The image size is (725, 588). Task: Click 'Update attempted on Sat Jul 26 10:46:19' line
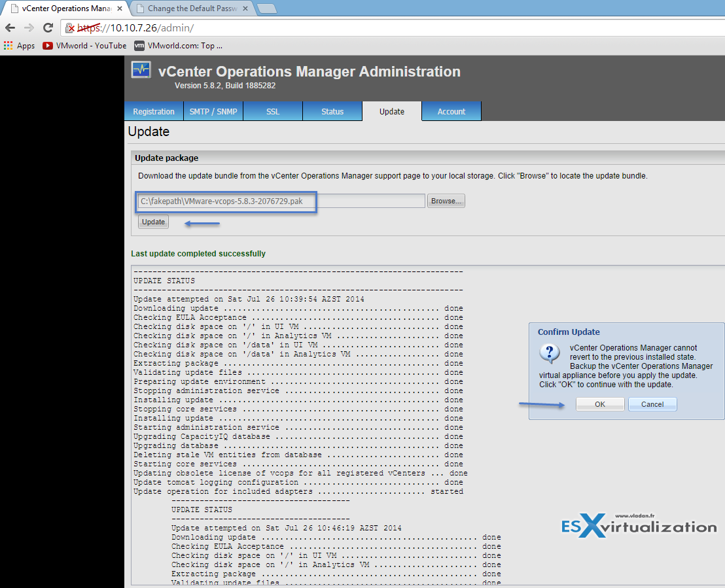point(286,528)
